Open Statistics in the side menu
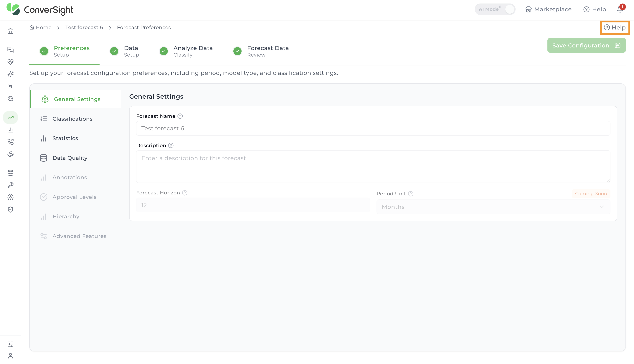634x364 pixels. coord(75,138)
